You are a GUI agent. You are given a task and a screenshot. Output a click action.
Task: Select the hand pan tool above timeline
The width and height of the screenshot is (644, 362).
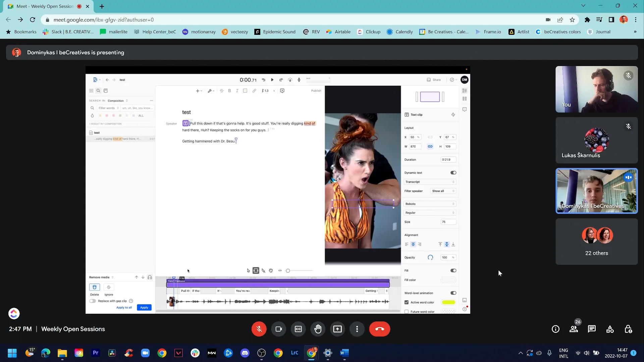point(271,270)
